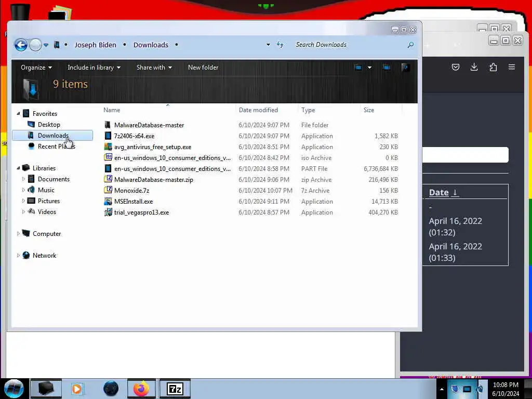Viewport: 532px width, 399px height.
Task: Open the recent locations dropdown arrow
Action: (x=46, y=45)
